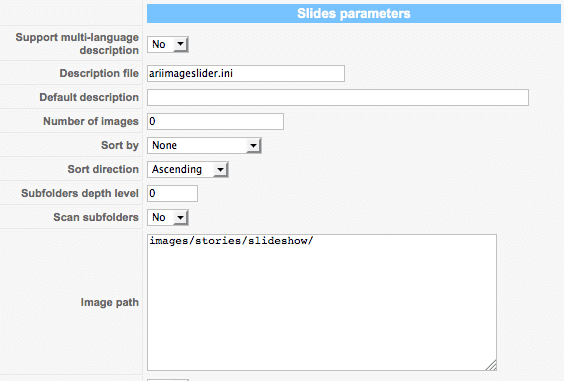The width and height of the screenshot is (564, 381).
Task: Click the Sort direction label
Action: [103, 169]
